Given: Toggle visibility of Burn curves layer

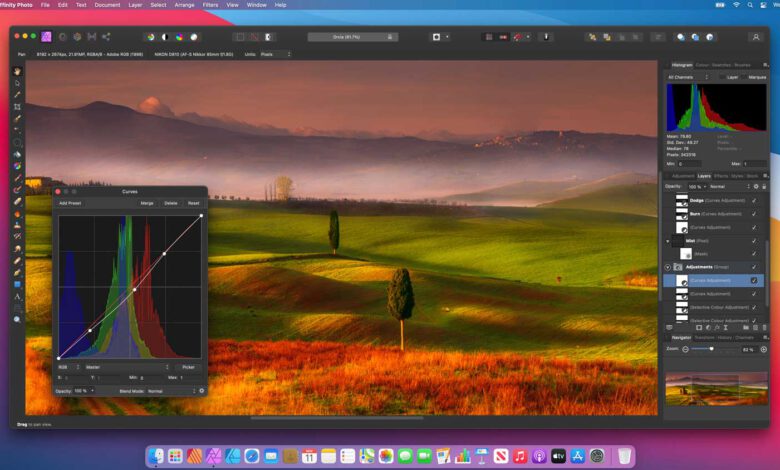Looking at the screenshot, I should pos(754,214).
